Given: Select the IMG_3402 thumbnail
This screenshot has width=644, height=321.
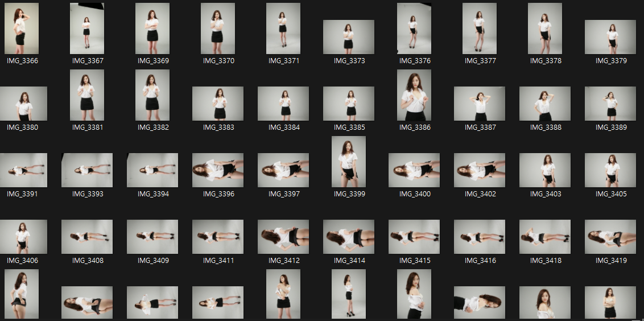Looking at the screenshot, I should (480, 170).
